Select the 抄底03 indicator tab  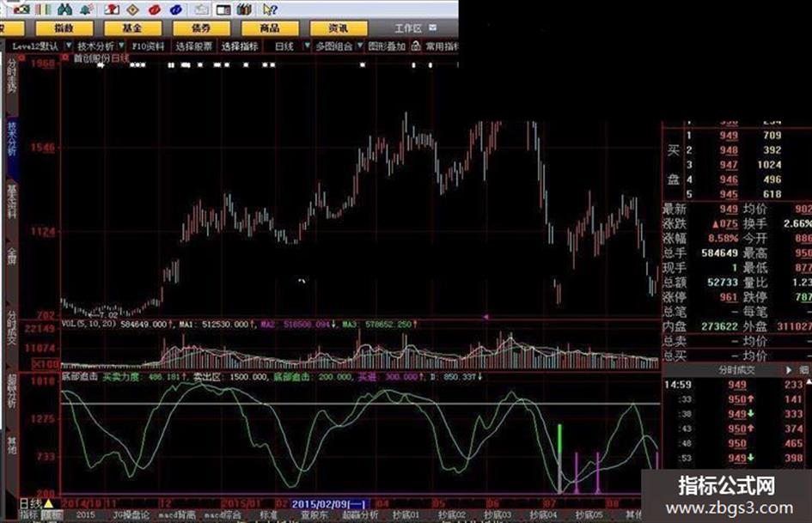click(x=498, y=514)
